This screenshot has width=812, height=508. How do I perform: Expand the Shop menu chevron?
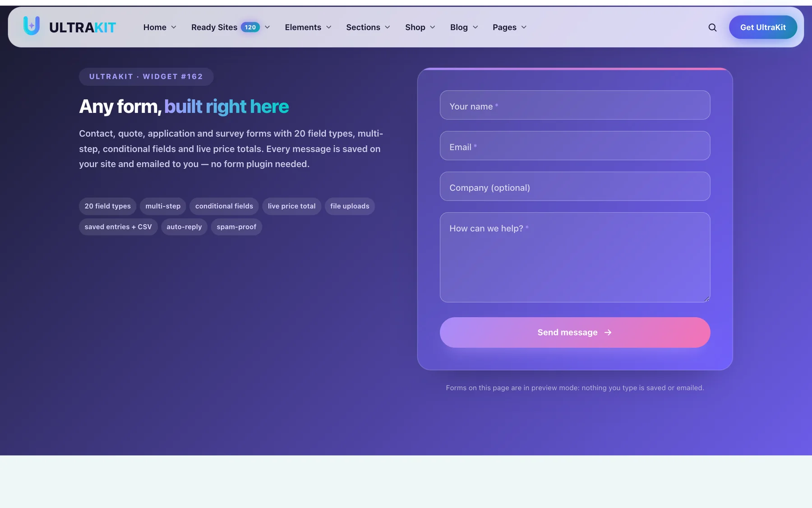coord(433,28)
